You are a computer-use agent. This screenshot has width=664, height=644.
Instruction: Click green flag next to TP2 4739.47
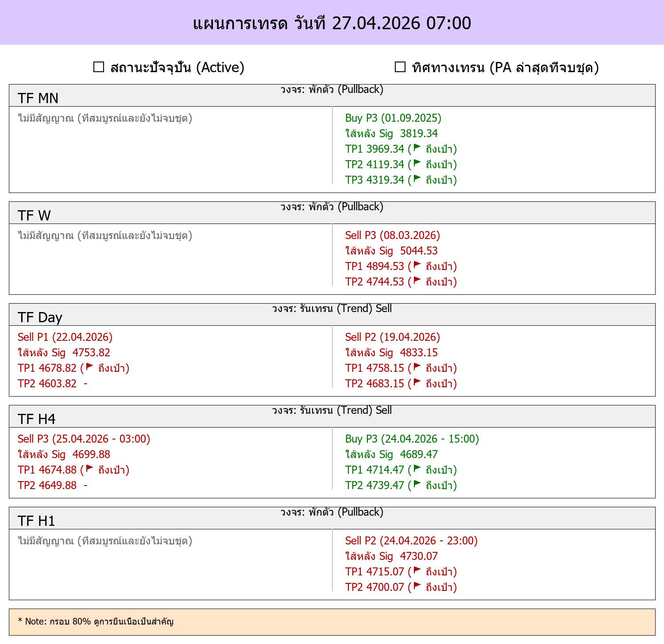[417, 484]
